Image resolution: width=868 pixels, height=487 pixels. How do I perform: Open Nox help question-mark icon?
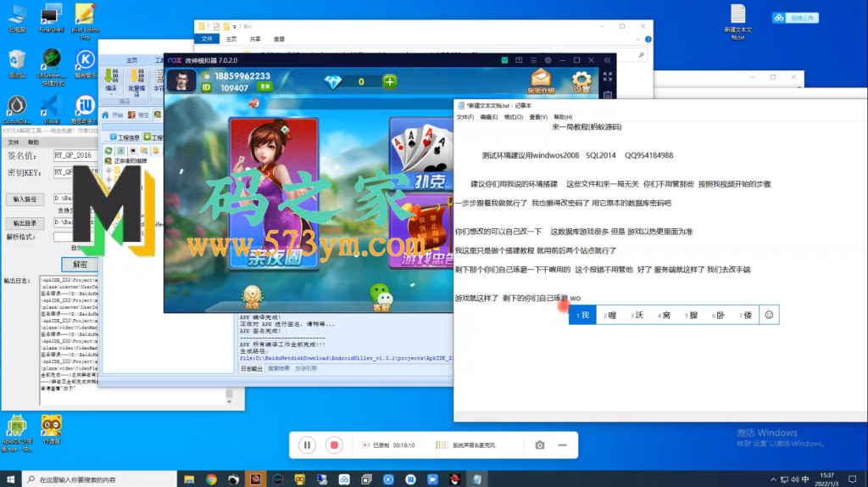click(519, 60)
